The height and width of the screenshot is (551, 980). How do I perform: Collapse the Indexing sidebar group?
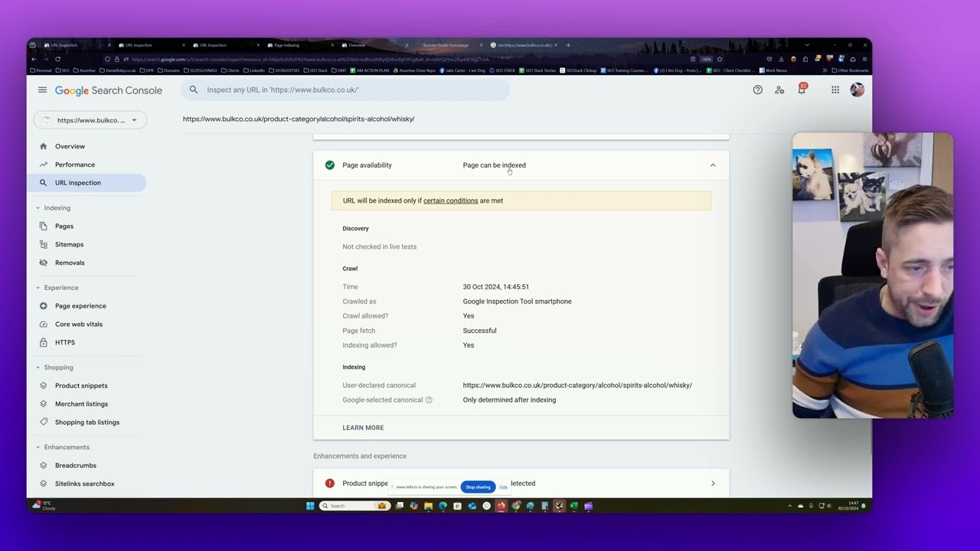pyautogui.click(x=38, y=207)
